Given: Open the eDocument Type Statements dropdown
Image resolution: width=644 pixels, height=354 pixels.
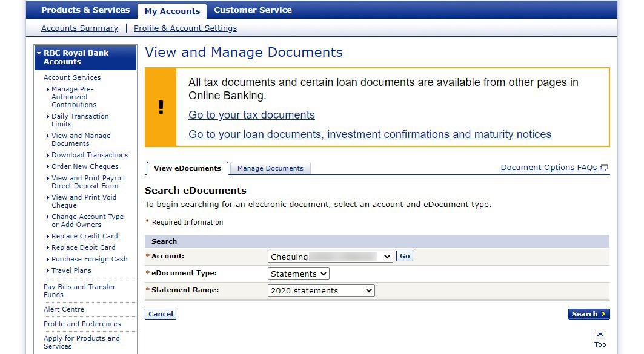Looking at the screenshot, I should coord(299,274).
